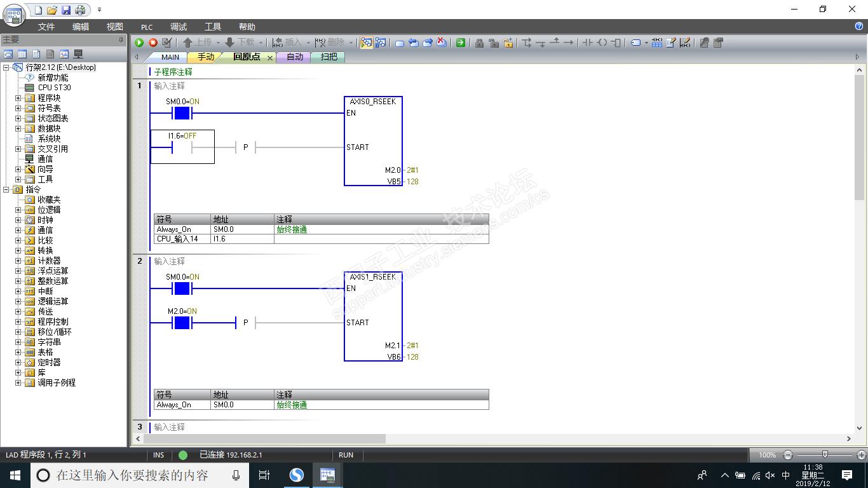Expand the 符号表 tree node

(18, 108)
